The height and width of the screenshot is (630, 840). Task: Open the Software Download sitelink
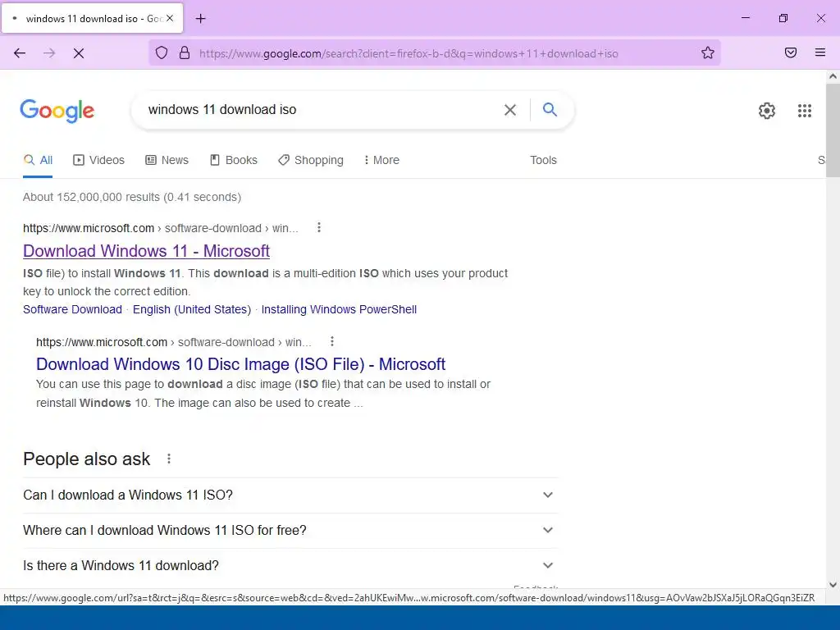pyautogui.click(x=72, y=309)
